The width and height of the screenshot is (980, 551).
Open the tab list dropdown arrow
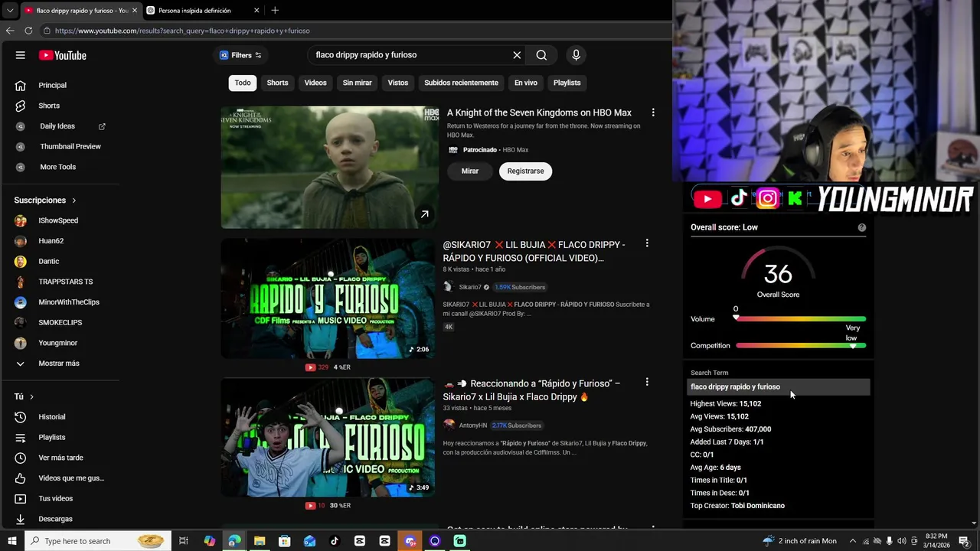(10, 11)
